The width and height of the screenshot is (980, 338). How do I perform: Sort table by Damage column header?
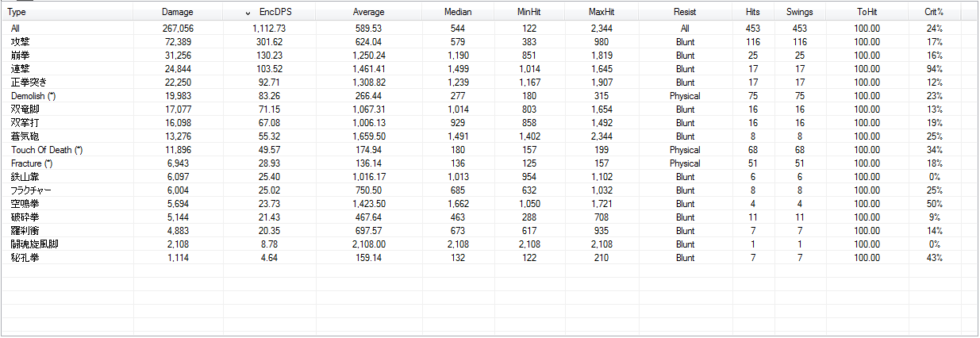(177, 13)
